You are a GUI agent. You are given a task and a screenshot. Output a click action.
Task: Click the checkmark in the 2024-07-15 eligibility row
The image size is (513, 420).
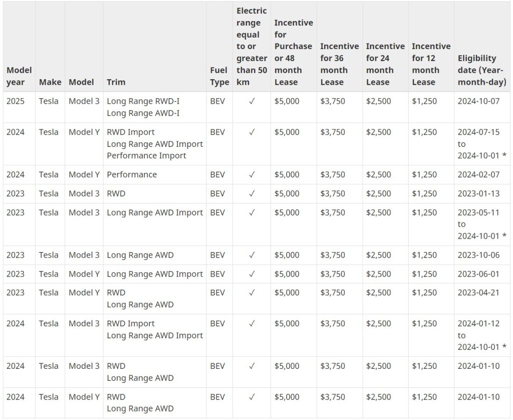pos(251,132)
